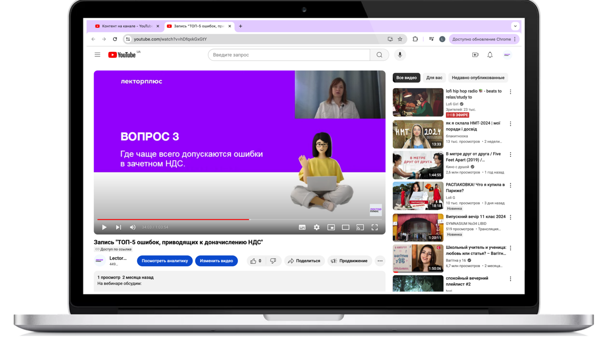
Task: Open the Chrome profile avatar
Action: click(442, 39)
